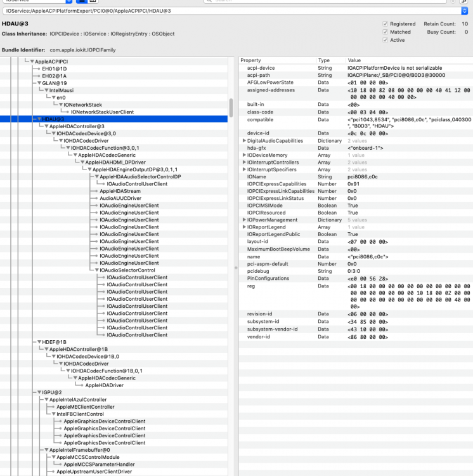Collapse the GLAN@19 disclosure triangle

[x=39, y=83]
